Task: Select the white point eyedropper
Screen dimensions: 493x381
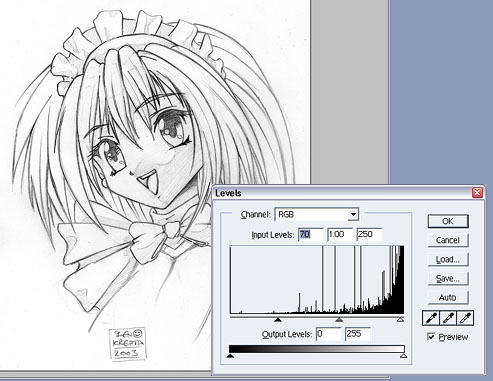Action: tap(465, 318)
